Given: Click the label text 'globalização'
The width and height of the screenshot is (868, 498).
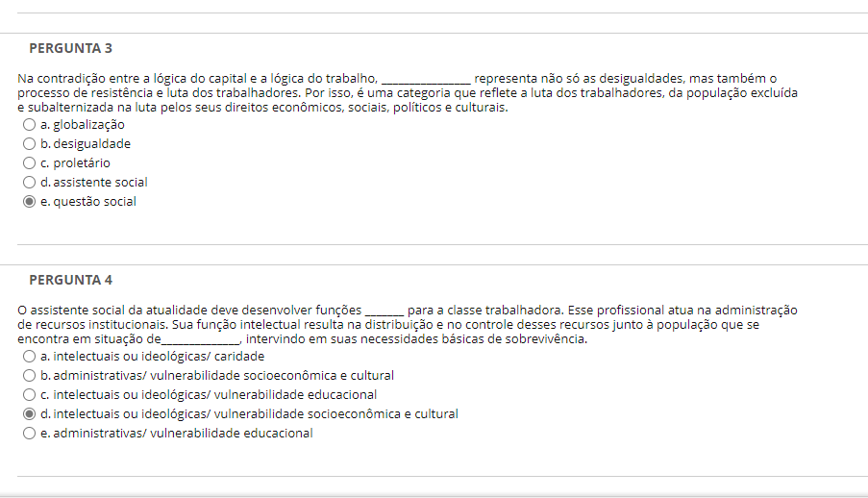Looking at the screenshot, I should coord(88,125).
